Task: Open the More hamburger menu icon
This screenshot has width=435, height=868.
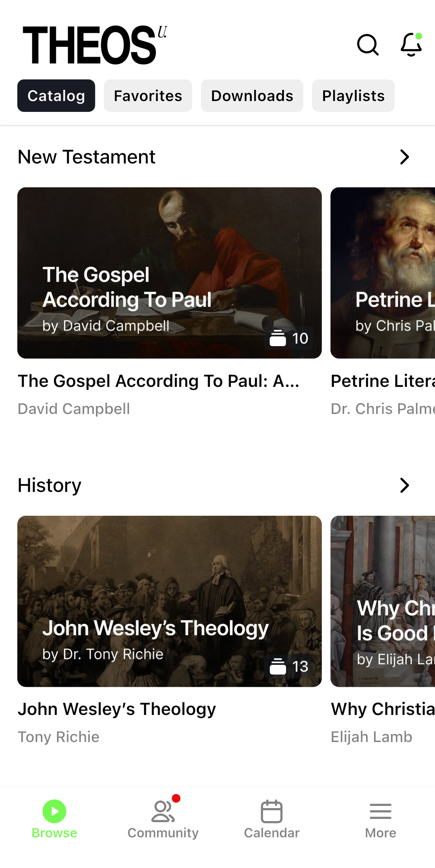Action: click(x=381, y=811)
